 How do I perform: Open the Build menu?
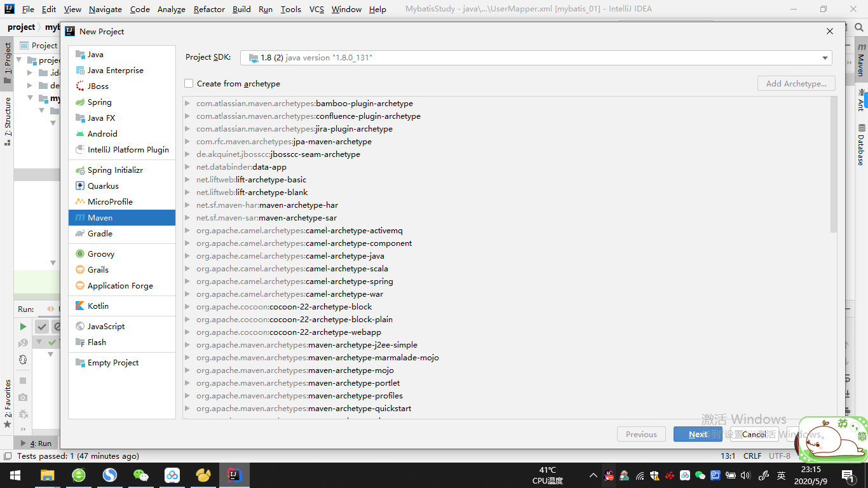[x=241, y=10]
